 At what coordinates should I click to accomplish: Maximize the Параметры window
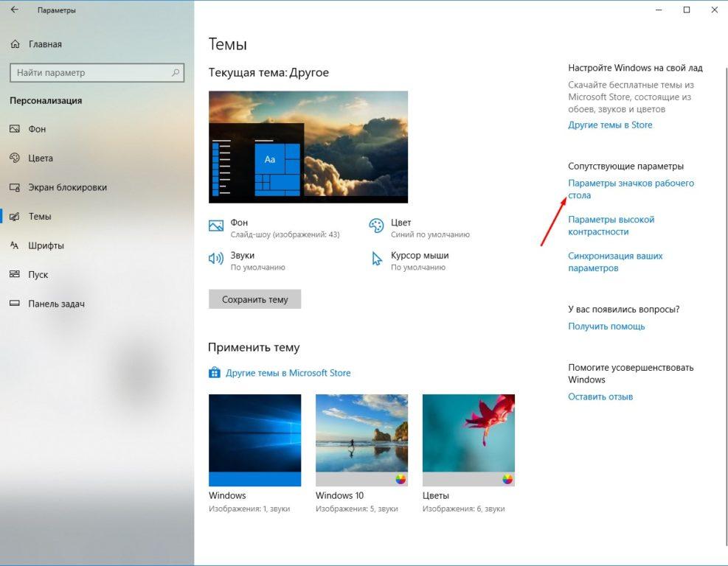687,10
